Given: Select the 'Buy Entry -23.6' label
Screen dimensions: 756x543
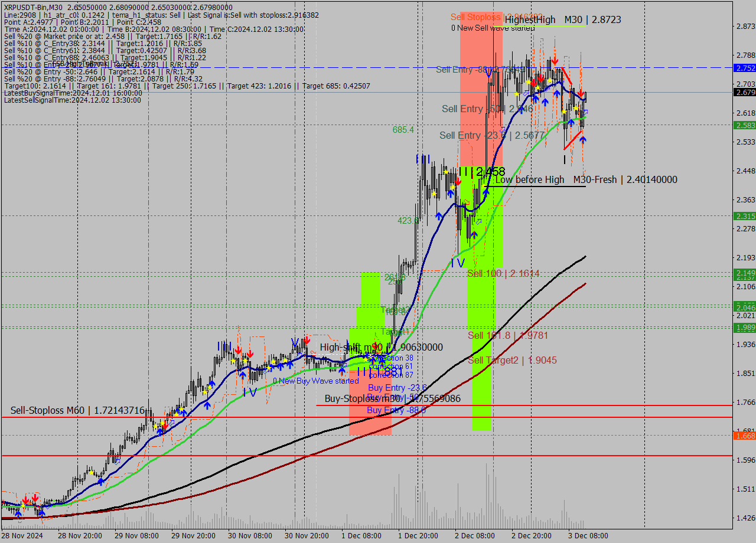Looking at the screenshot, I should pos(397,388).
